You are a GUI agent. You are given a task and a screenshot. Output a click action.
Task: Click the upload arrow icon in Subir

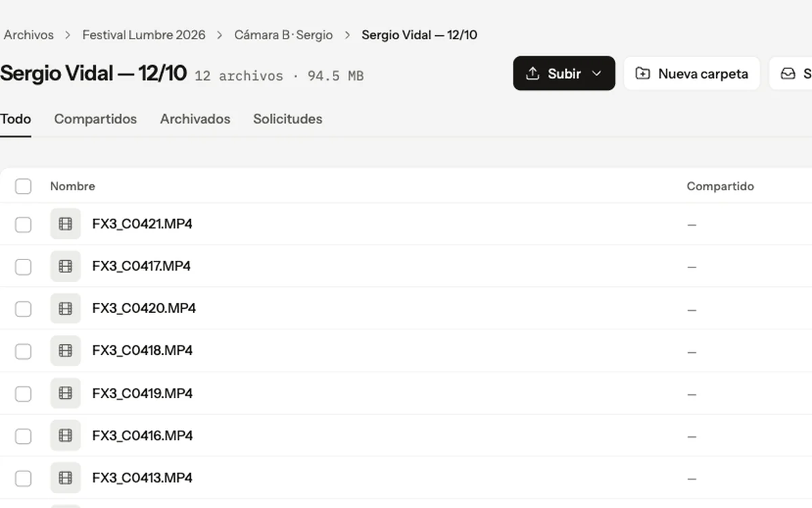533,73
